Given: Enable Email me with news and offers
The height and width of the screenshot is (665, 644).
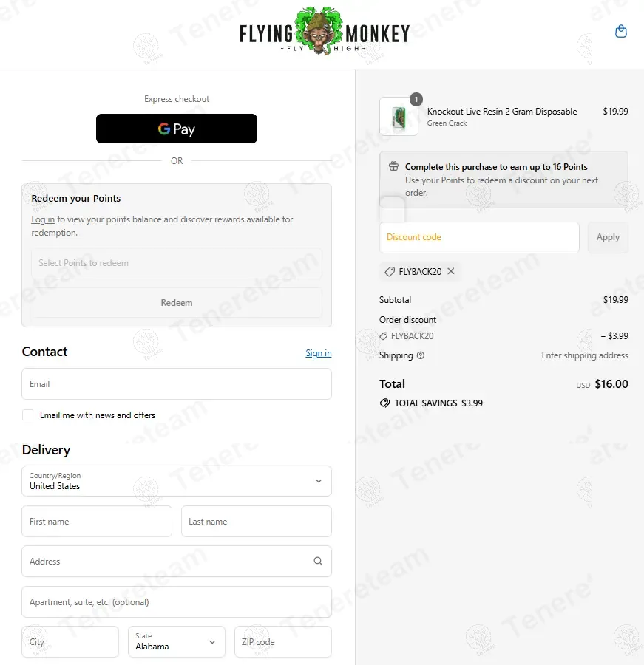Looking at the screenshot, I should (28, 415).
